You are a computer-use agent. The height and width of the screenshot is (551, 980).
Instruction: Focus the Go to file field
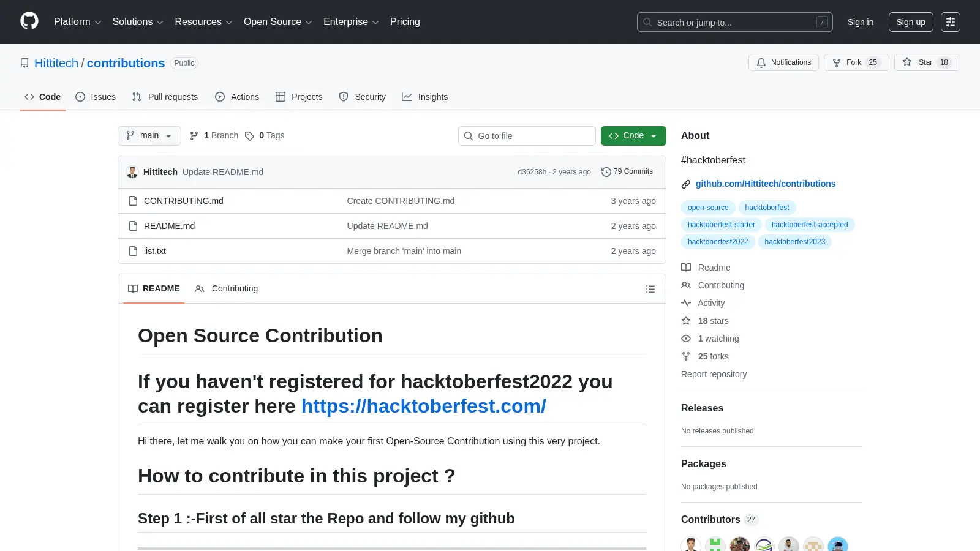pyautogui.click(x=527, y=136)
